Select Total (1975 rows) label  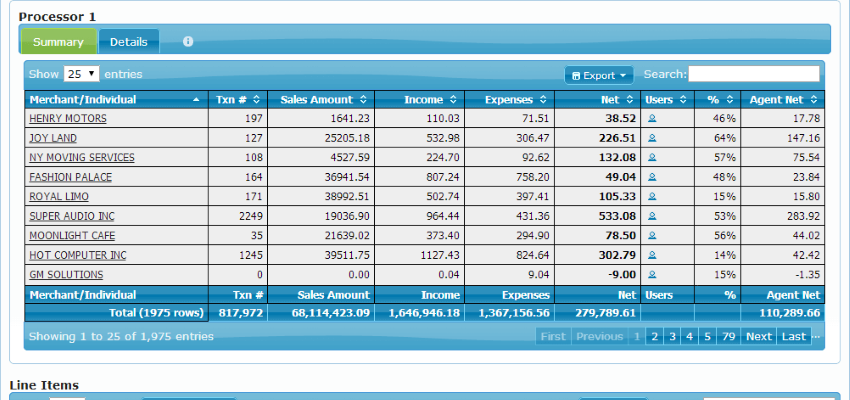click(x=157, y=313)
